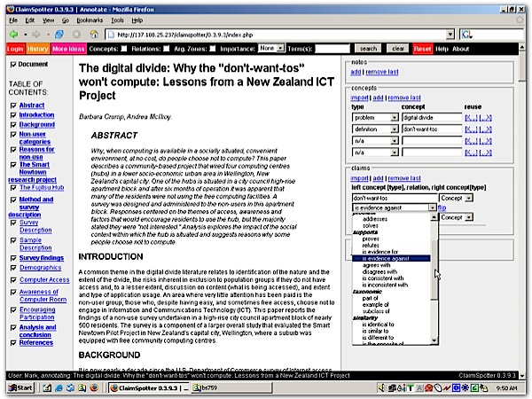The height and width of the screenshot is (399, 532).
Task: Click the red Reset button
Action: click(422, 49)
